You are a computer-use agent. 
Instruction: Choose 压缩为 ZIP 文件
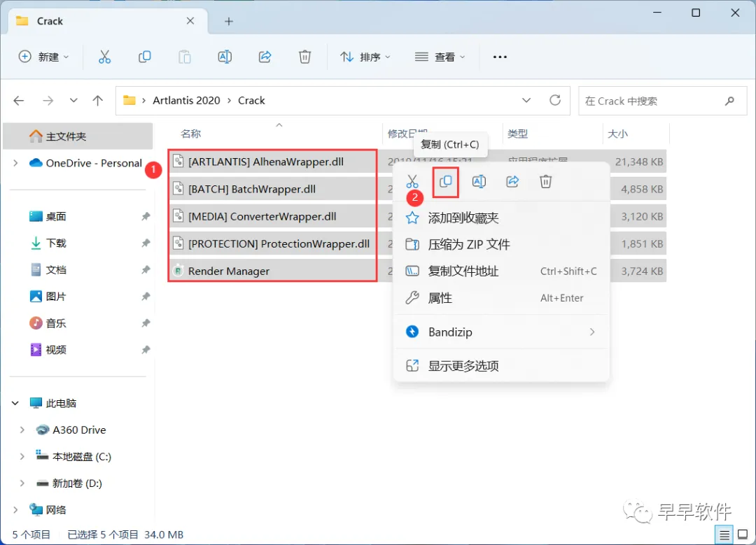[x=501, y=244]
